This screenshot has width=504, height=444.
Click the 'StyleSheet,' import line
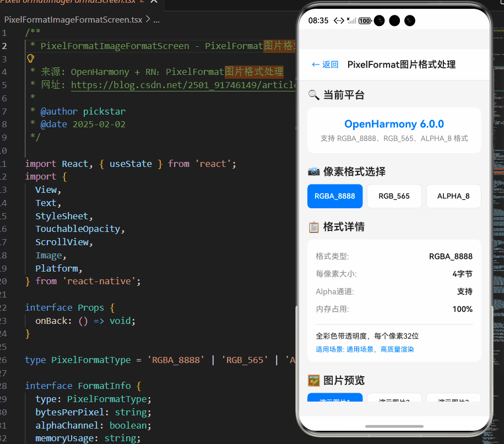coord(64,216)
